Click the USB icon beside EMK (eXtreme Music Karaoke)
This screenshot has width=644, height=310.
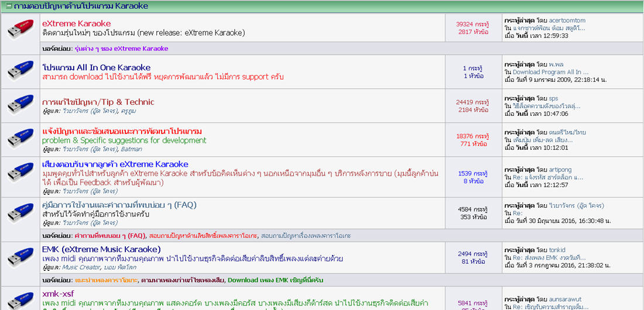point(20,258)
